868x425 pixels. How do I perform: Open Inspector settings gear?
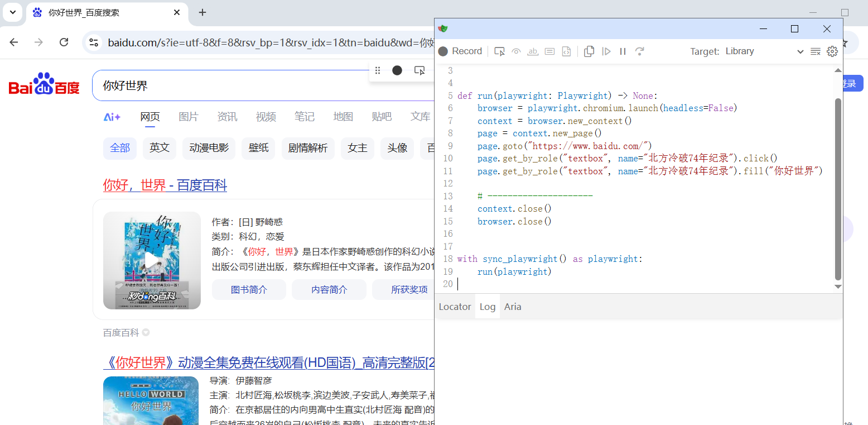click(832, 51)
